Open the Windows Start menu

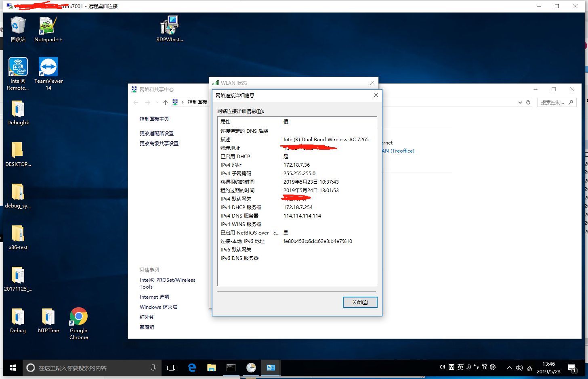click(13, 368)
